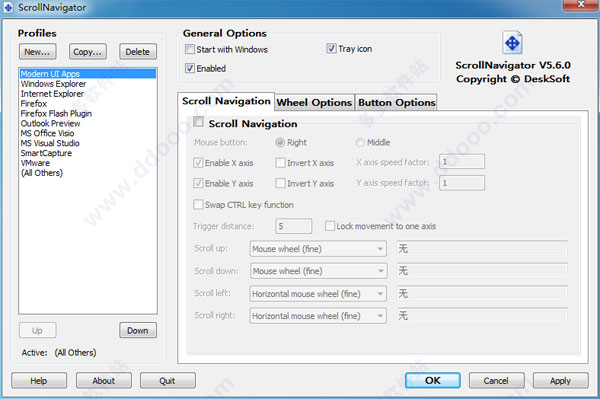Click the Apply button
This screenshot has width=600, height=399.
[561, 381]
